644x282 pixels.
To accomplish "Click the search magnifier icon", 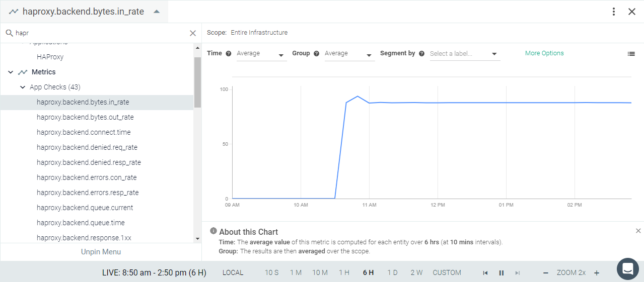I will (9, 33).
